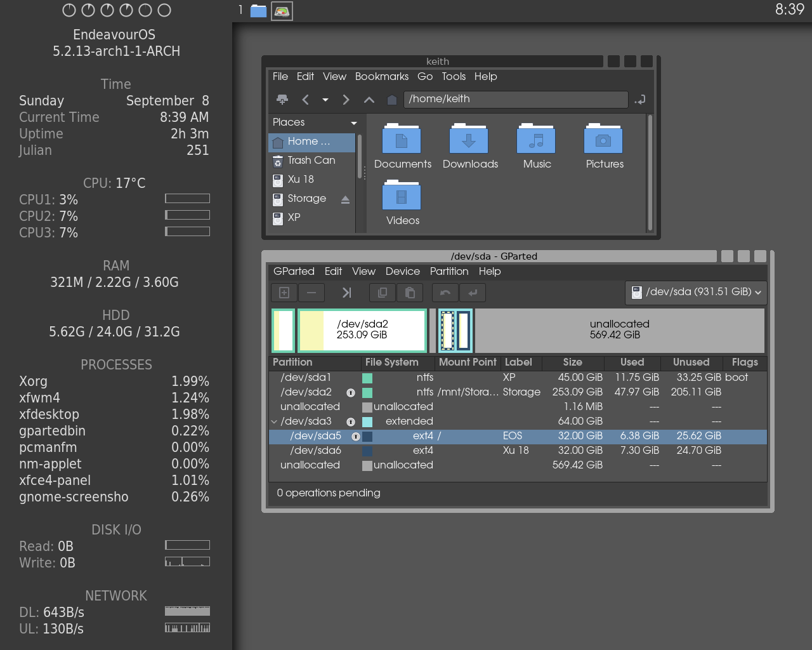
Task: Click the /home/keith path input field
Action: pyautogui.click(x=515, y=99)
